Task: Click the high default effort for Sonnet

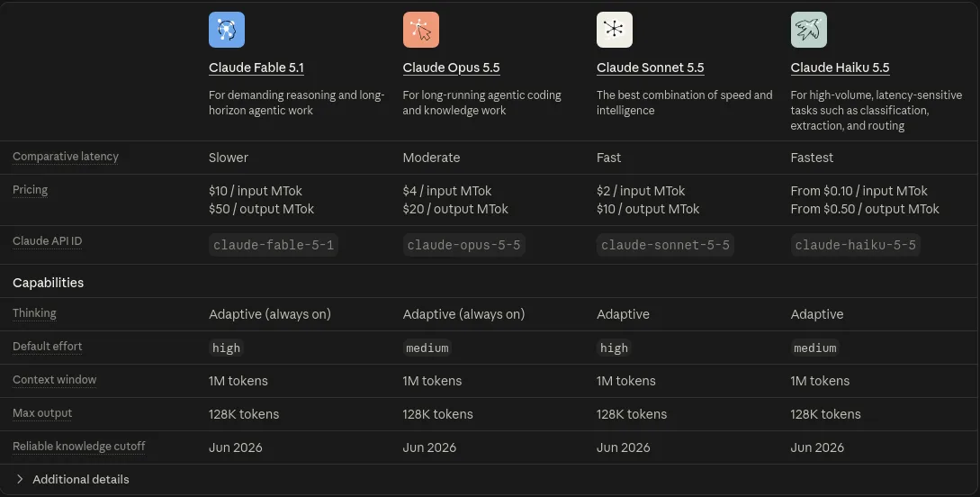Action: (x=614, y=348)
